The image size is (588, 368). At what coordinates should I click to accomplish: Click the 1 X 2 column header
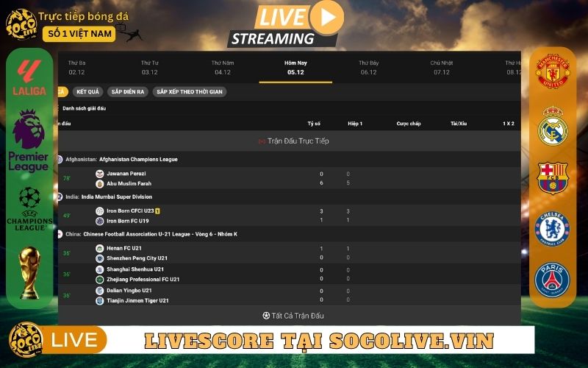(509, 124)
